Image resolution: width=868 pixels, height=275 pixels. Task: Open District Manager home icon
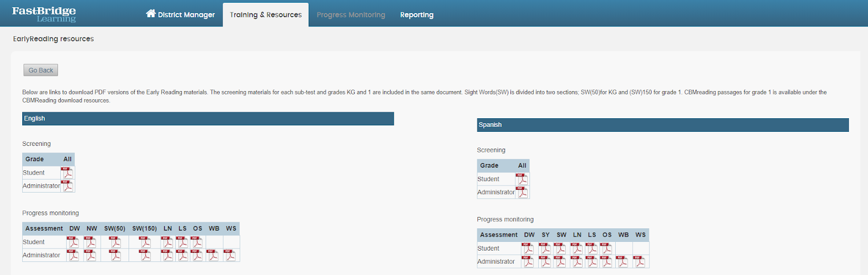[x=151, y=14]
